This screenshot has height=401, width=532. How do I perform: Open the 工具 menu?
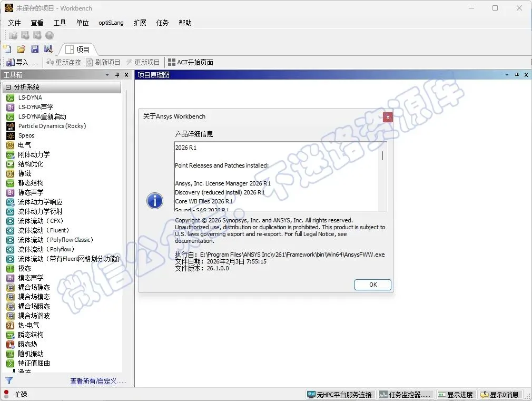coord(60,23)
